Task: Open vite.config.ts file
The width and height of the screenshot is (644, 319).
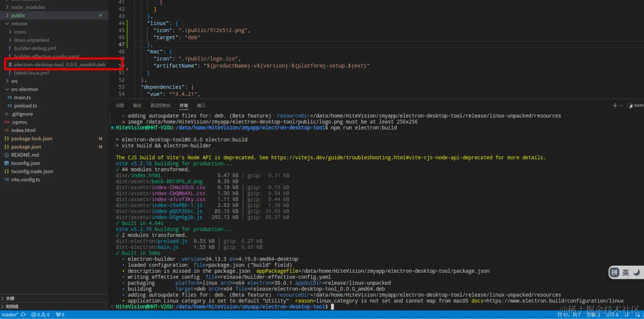Action: 26,179
